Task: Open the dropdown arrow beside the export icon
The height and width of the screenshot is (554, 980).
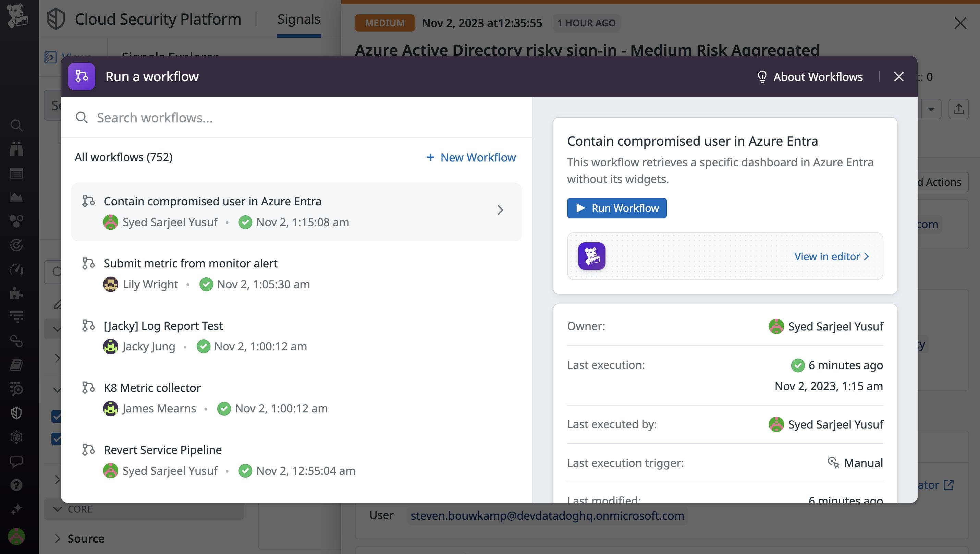Action: [931, 109]
